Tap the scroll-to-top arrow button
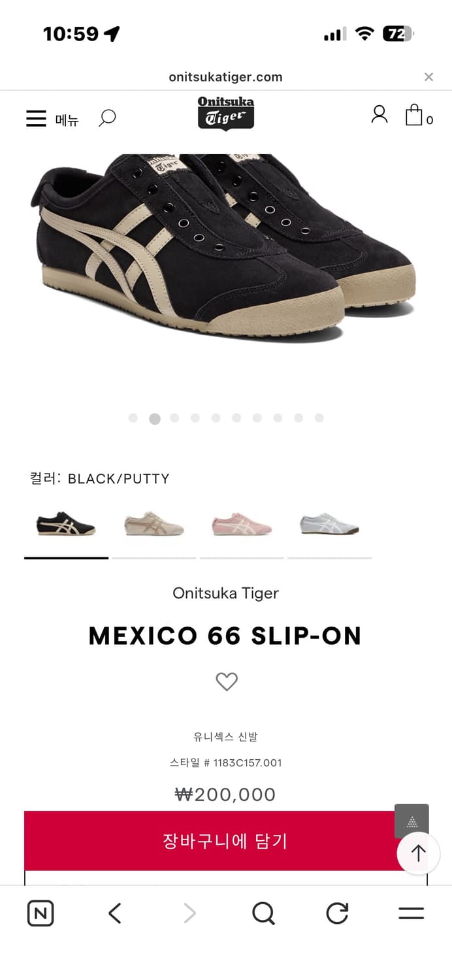Image resolution: width=452 pixels, height=980 pixels. coord(418,853)
